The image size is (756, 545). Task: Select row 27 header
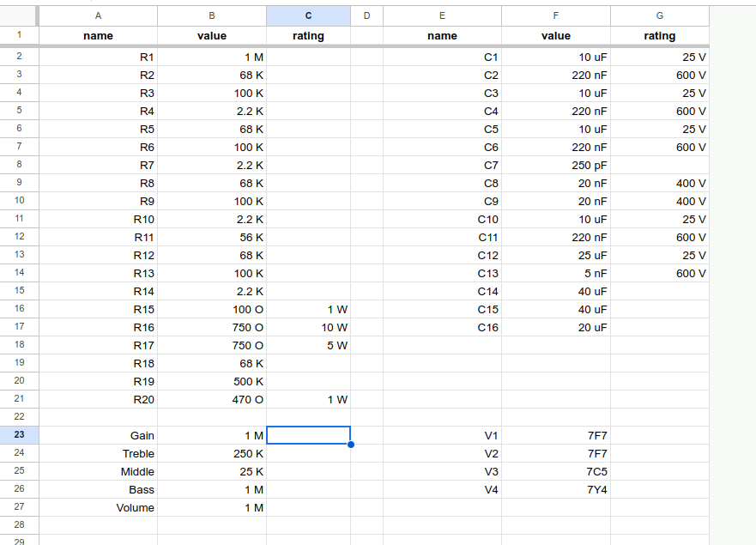[19, 507]
